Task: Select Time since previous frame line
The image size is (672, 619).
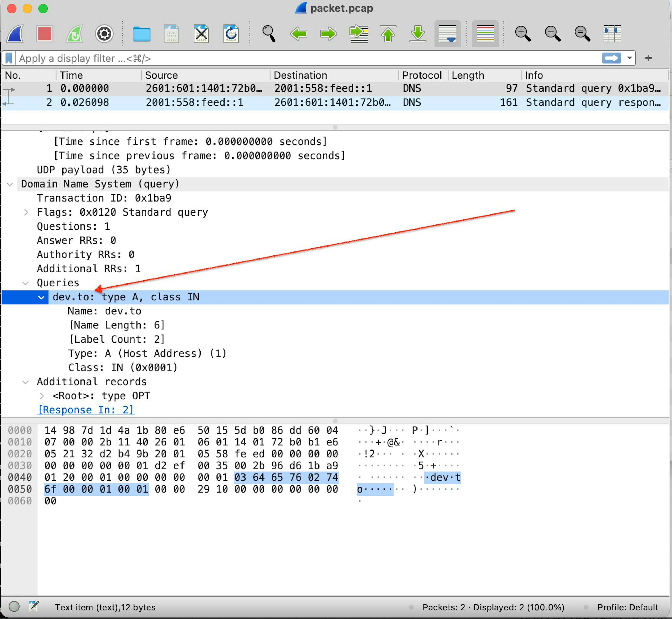Action: [x=199, y=156]
